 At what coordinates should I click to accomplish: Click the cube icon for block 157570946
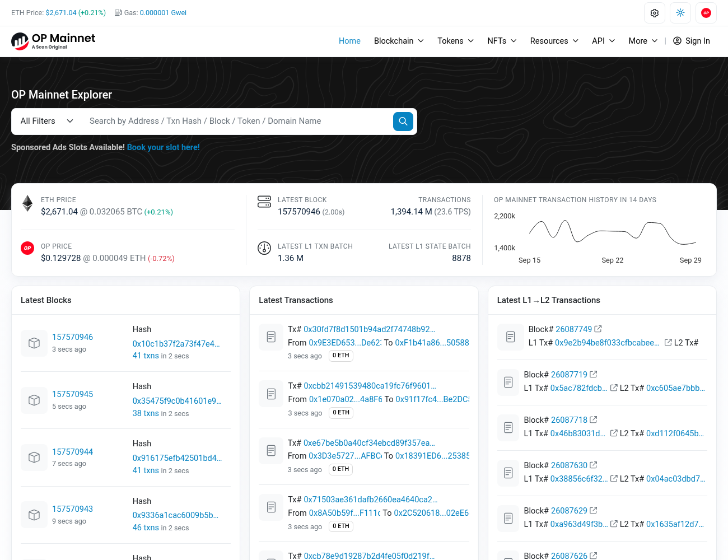[34, 343]
